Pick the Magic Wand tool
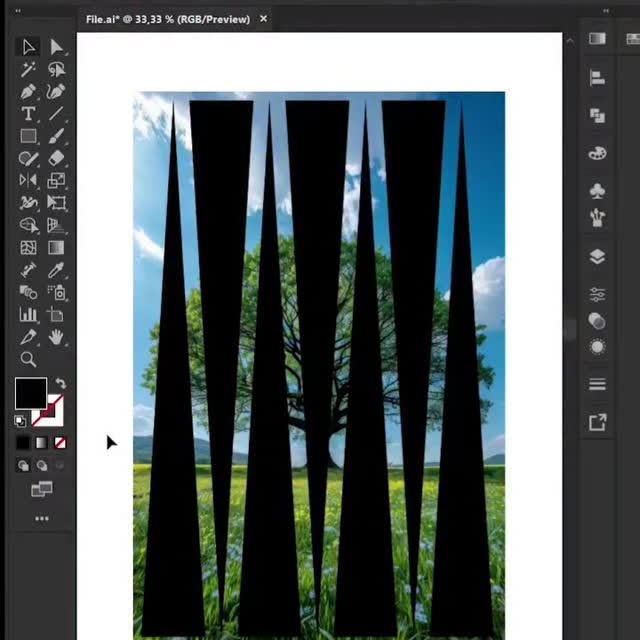Viewport: 640px width, 640px height. click(x=28, y=69)
